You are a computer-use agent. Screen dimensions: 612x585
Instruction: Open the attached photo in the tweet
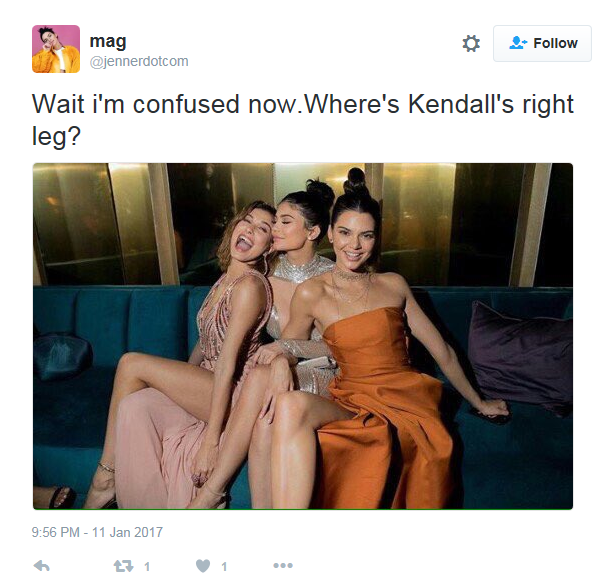click(x=303, y=336)
